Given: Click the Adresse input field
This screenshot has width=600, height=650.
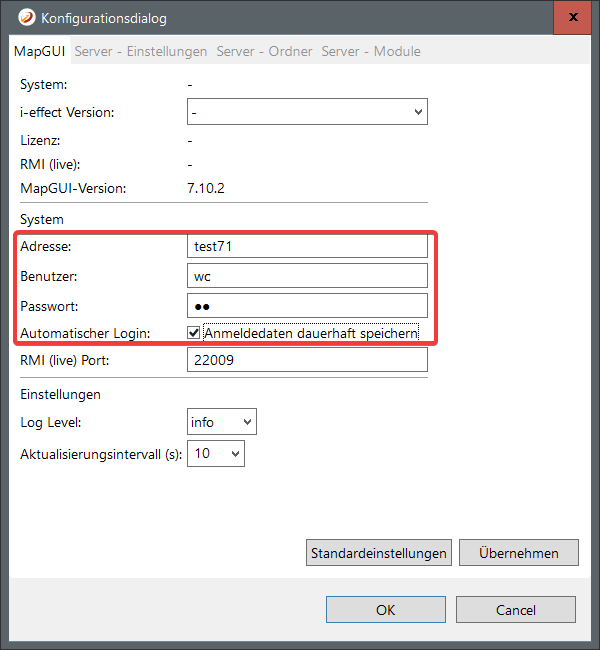Looking at the screenshot, I should [307, 246].
